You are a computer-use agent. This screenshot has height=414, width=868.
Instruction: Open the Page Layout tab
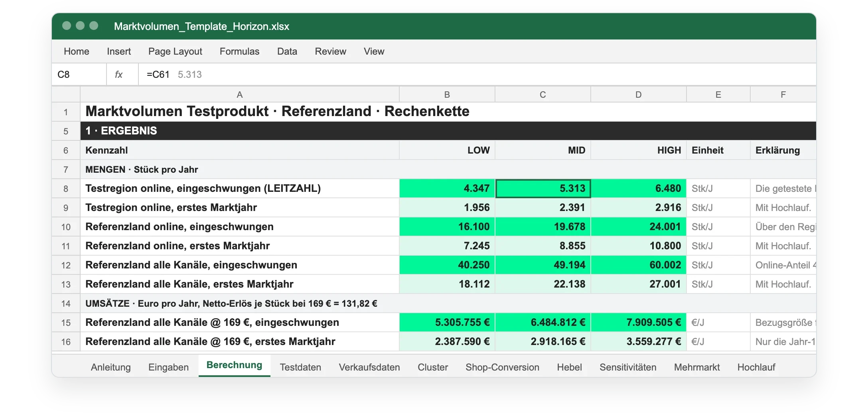pos(175,51)
